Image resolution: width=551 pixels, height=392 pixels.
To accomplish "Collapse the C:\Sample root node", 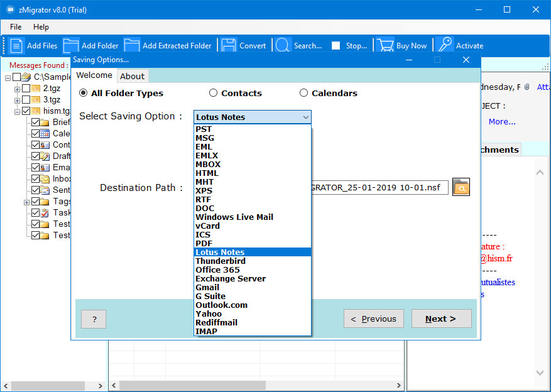I will [8, 78].
